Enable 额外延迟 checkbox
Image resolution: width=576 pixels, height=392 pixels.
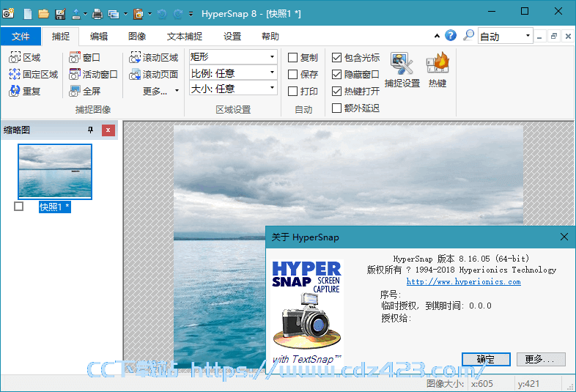point(336,108)
